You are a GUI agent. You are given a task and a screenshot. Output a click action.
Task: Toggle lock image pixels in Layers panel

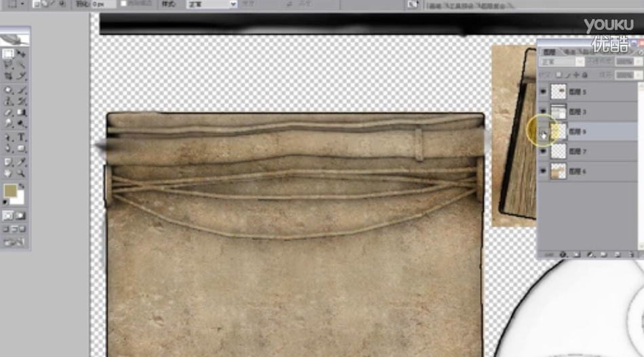tap(568, 75)
